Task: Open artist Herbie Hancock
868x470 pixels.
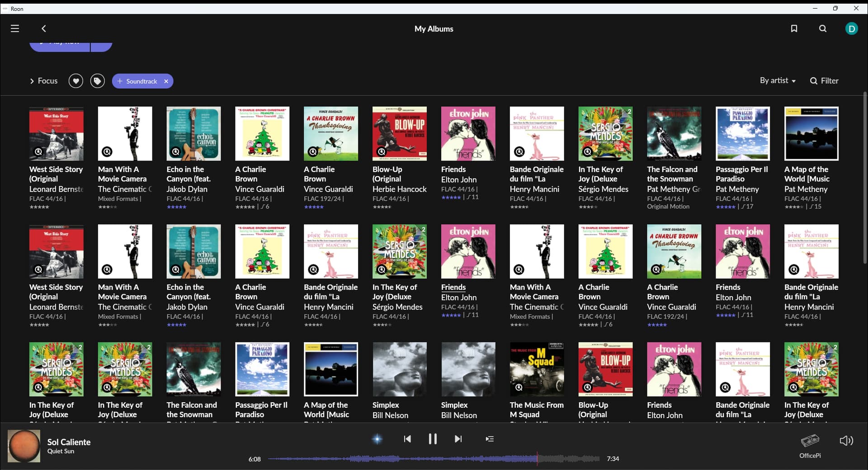Action: point(400,189)
